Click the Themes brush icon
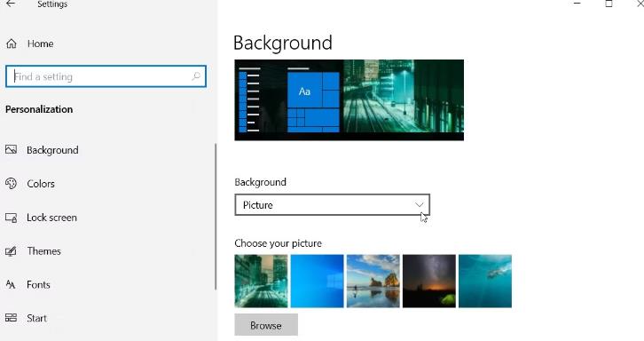The width and height of the screenshot is (644, 341). [x=12, y=251]
